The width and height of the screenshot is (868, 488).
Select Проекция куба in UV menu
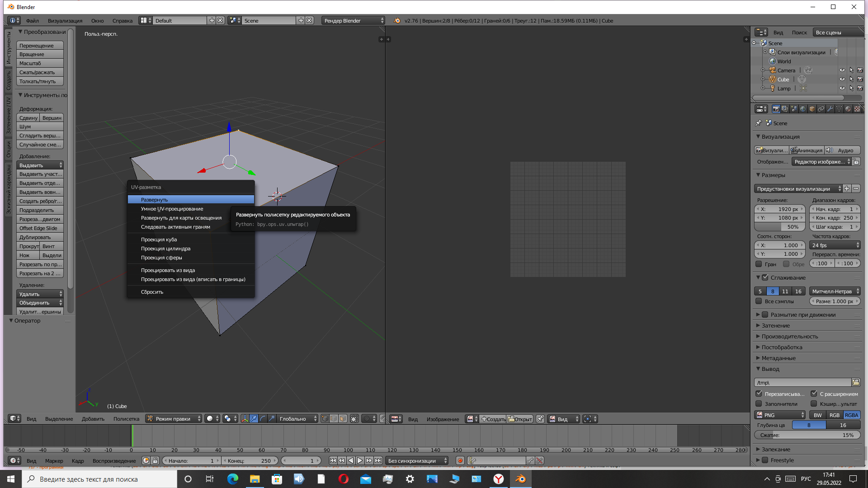tap(159, 239)
